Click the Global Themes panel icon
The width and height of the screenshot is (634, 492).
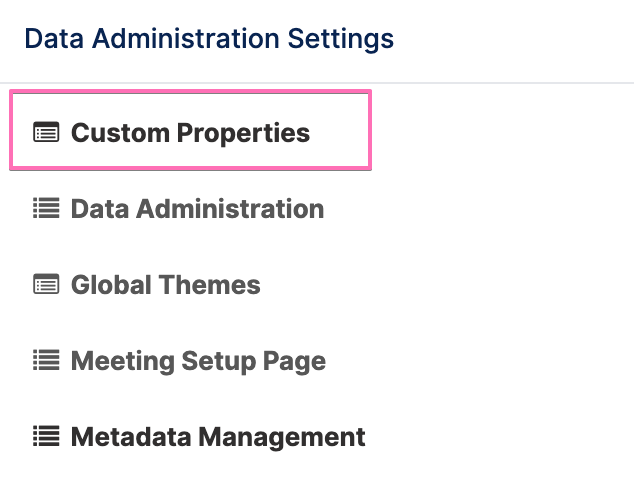point(46,284)
